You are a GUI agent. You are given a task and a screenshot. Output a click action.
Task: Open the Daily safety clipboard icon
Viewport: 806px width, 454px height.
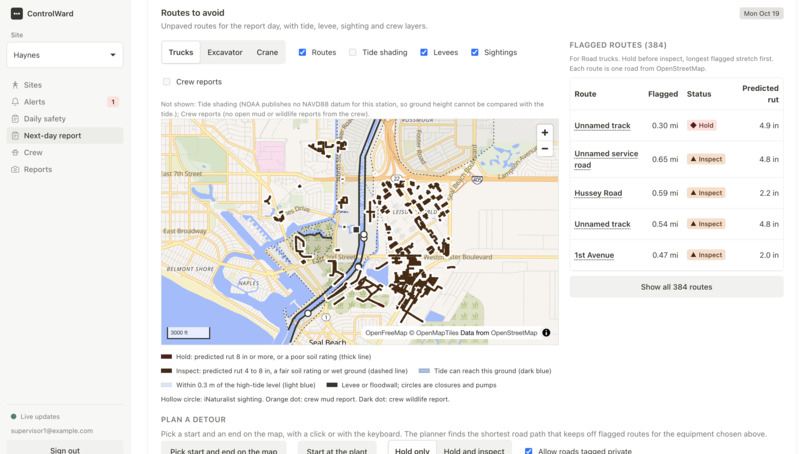pyautogui.click(x=15, y=119)
